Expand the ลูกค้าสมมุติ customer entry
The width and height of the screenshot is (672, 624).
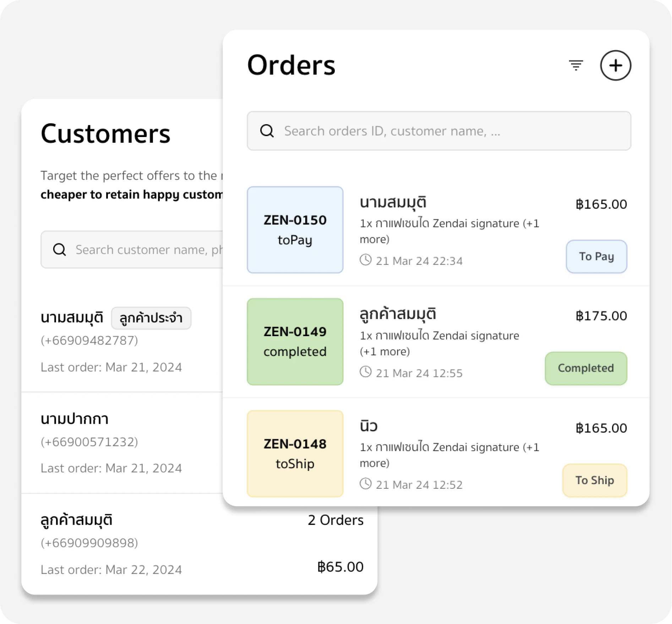point(77,520)
